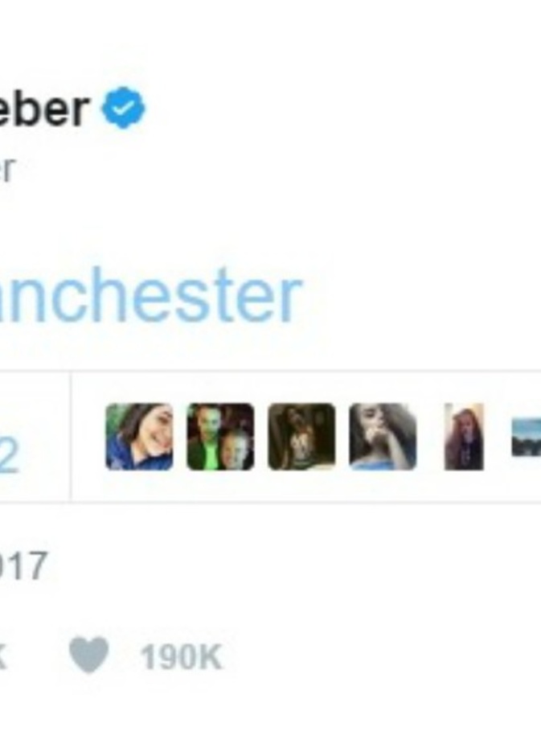Open the blue hashtag ending in "nchester"
This screenshot has width=541, height=756.
[x=151, y=295]
